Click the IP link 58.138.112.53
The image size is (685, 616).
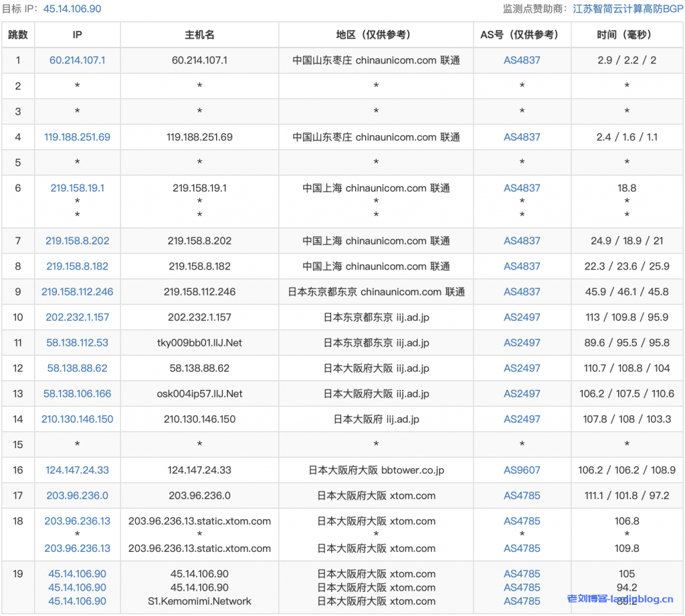point(77,342)
